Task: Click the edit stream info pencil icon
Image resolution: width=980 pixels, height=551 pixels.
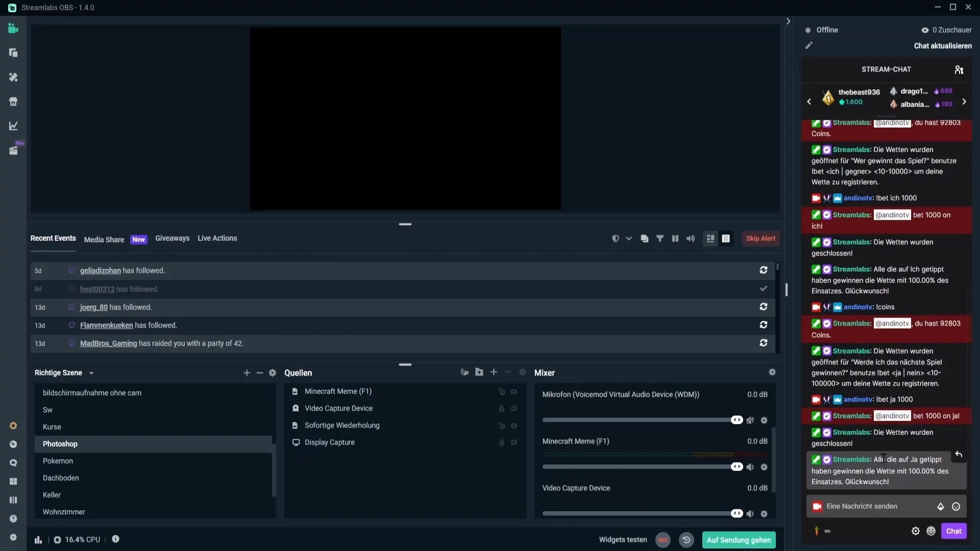Action: coord(809,45)
